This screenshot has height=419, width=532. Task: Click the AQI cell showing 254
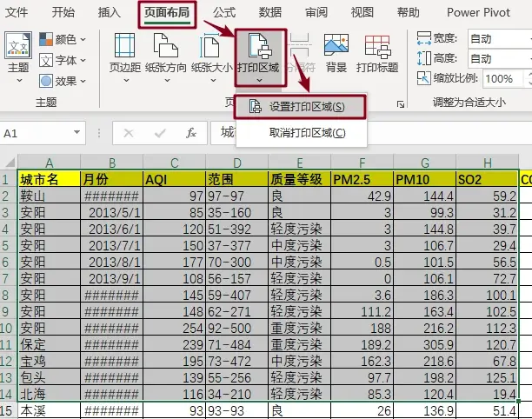coord(175,328)
